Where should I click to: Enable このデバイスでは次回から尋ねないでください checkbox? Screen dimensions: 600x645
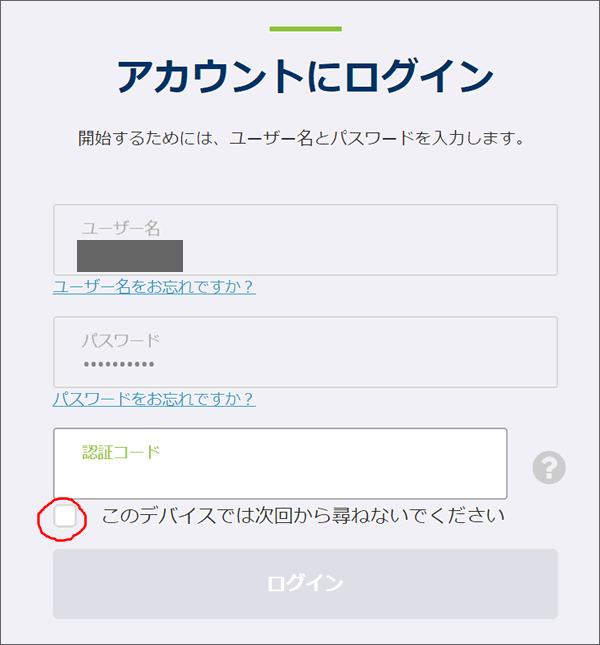click(65, 516)
